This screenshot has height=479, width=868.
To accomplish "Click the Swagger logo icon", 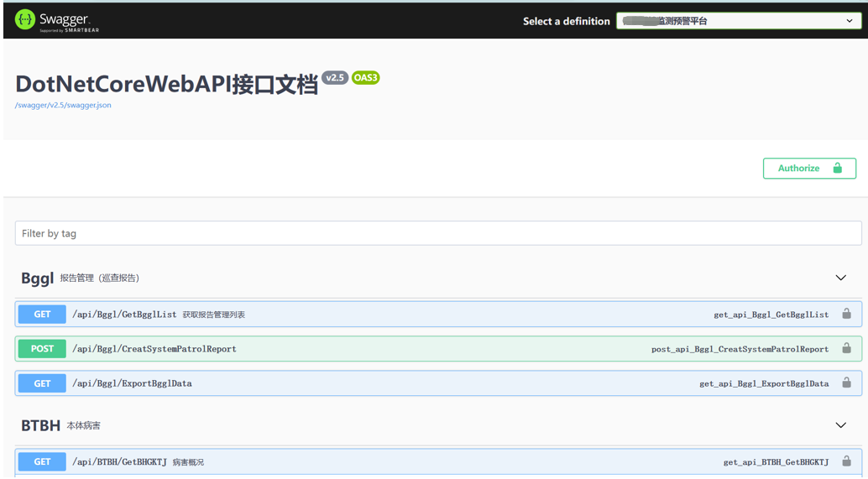I will click(25, 20).
